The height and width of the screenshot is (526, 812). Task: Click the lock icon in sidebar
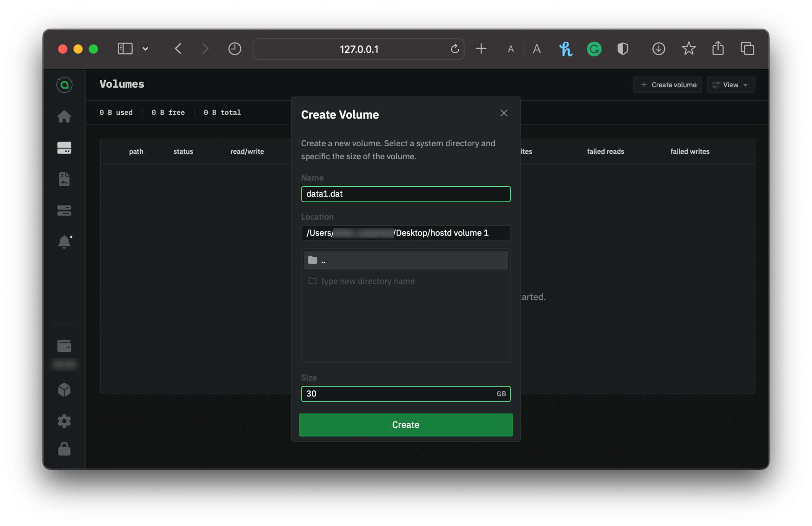click(x=64, y=449)
